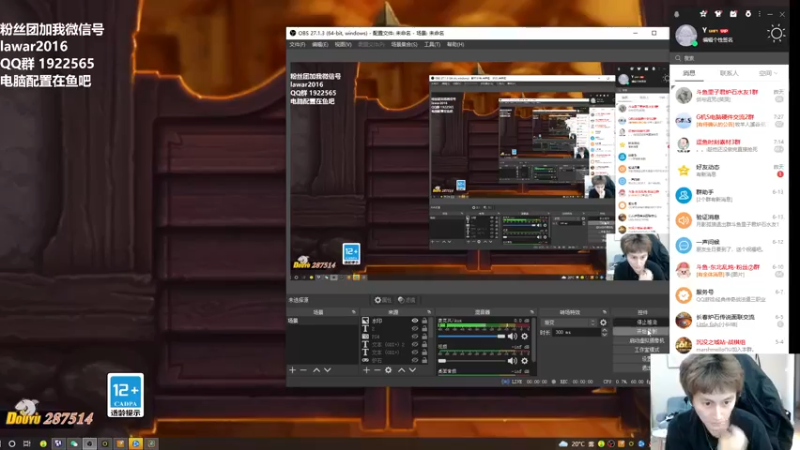The height and width of the screenshot is (450, 800).
Task: Open the 编辑(E) menu in OBS
Action: 320,44
